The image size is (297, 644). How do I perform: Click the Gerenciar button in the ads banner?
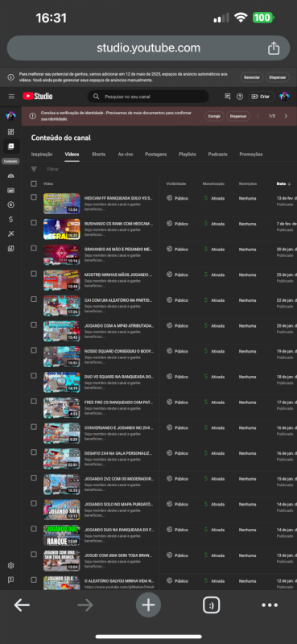(252, 77)
